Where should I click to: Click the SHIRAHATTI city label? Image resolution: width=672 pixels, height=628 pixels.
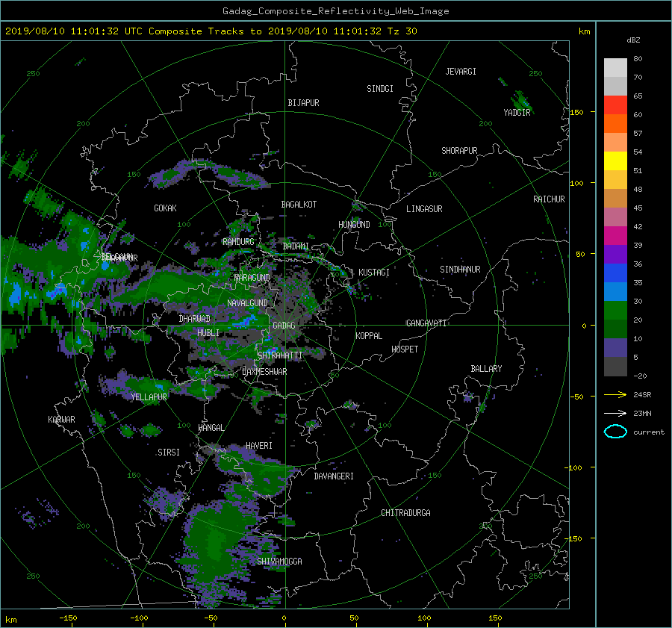280,355
